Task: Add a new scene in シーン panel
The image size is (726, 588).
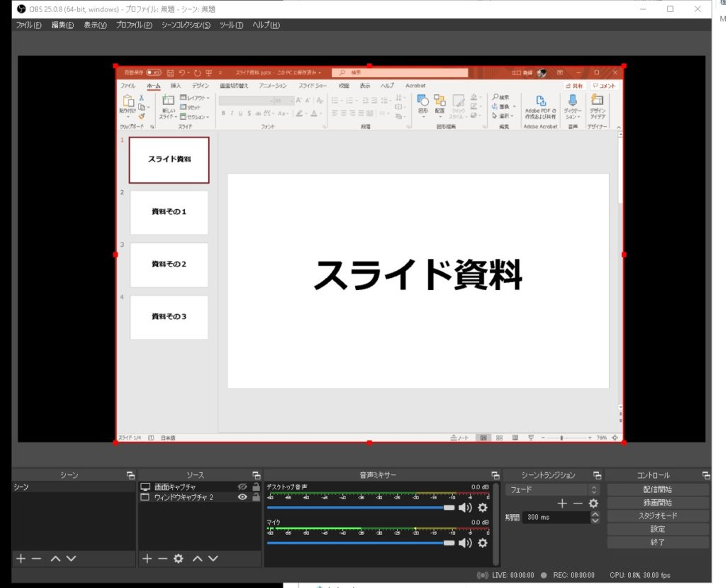Action: pos(21,558)
